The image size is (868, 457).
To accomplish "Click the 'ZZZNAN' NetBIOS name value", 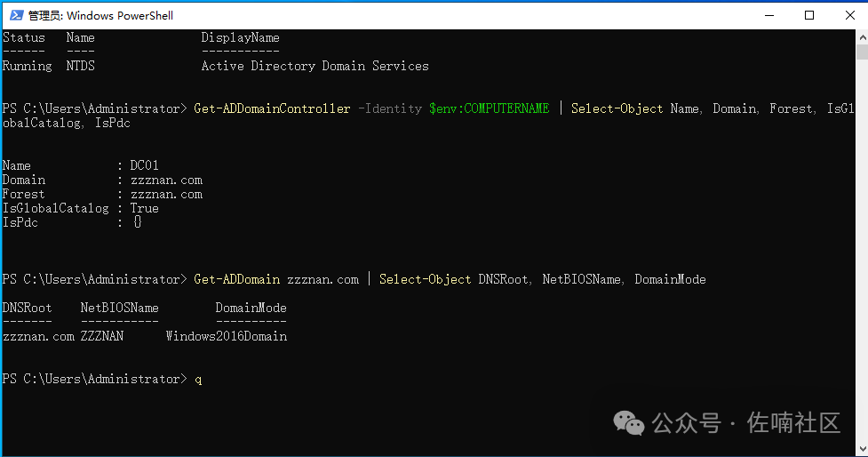I will pos(102,336).
